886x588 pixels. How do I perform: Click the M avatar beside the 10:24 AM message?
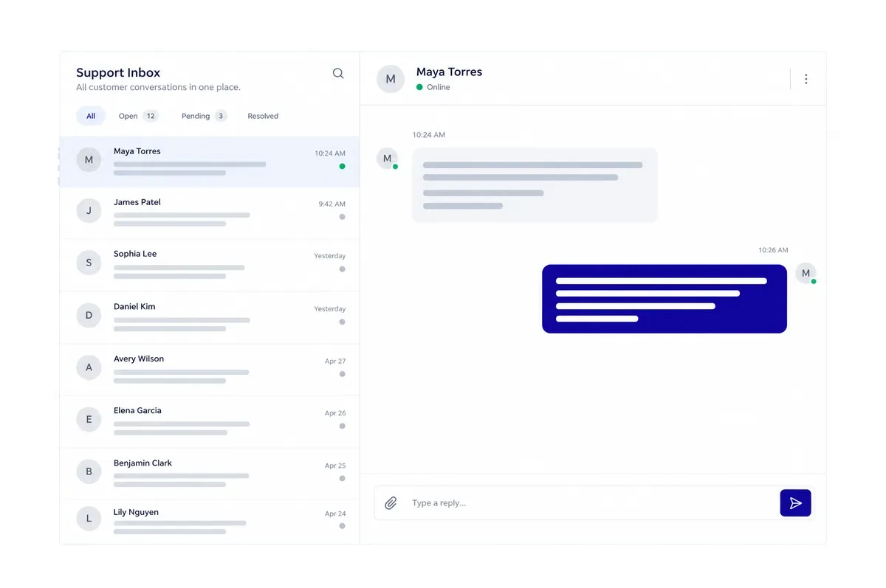(387, 159)
